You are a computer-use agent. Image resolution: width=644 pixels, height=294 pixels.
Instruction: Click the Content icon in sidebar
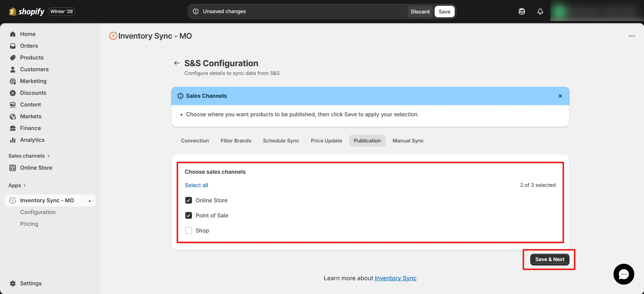pyautogui.click(x=13, y=104)
